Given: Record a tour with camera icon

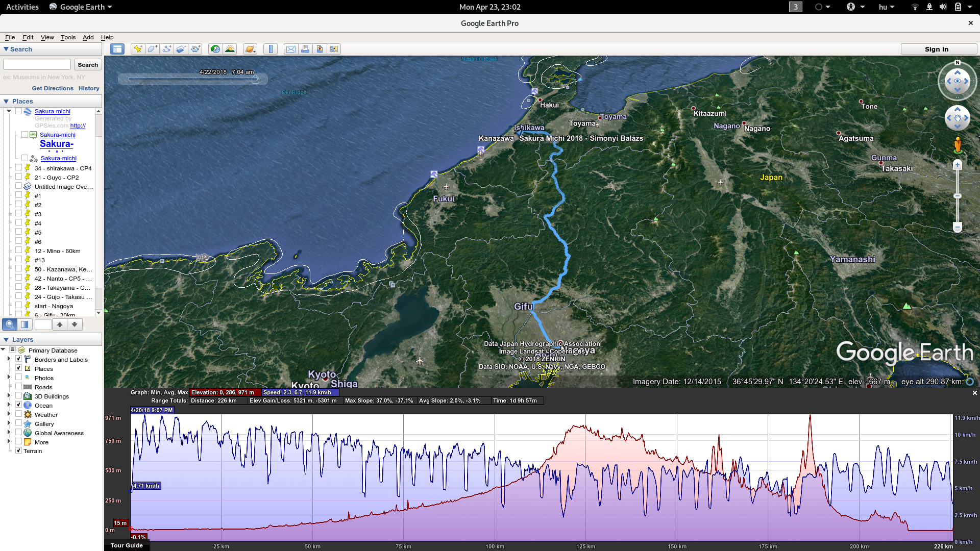Looking at the screenshot, I should click(x=195, y=49).
